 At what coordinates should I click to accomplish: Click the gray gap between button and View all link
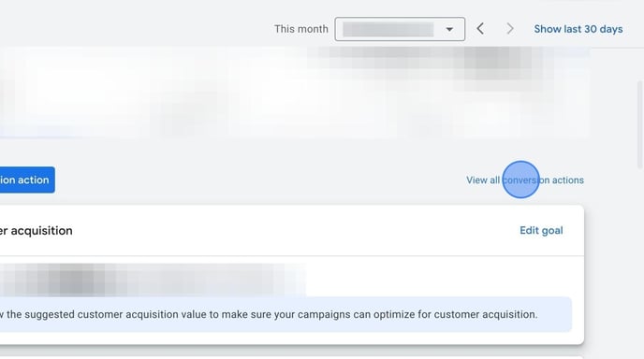[x=260, y=179]
